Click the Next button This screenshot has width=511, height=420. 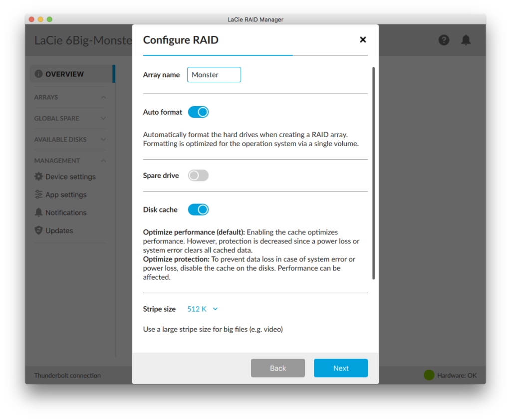[x=340, y=368]
